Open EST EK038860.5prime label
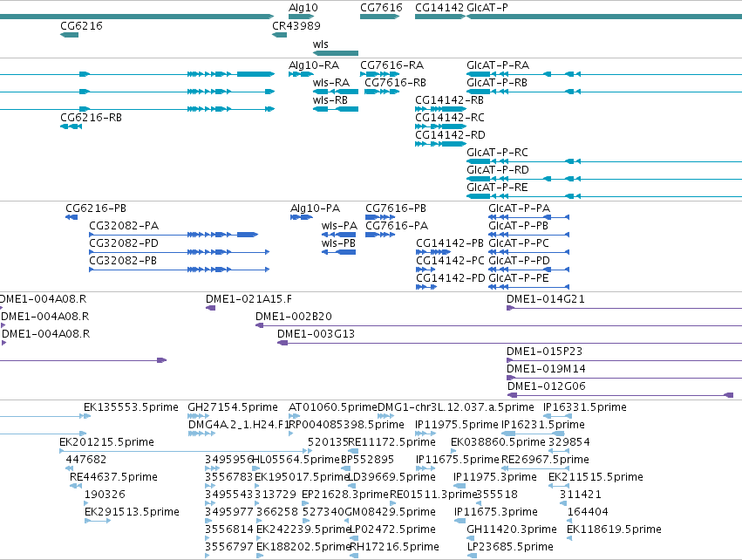Screen dimensions: 742x560 498,442
